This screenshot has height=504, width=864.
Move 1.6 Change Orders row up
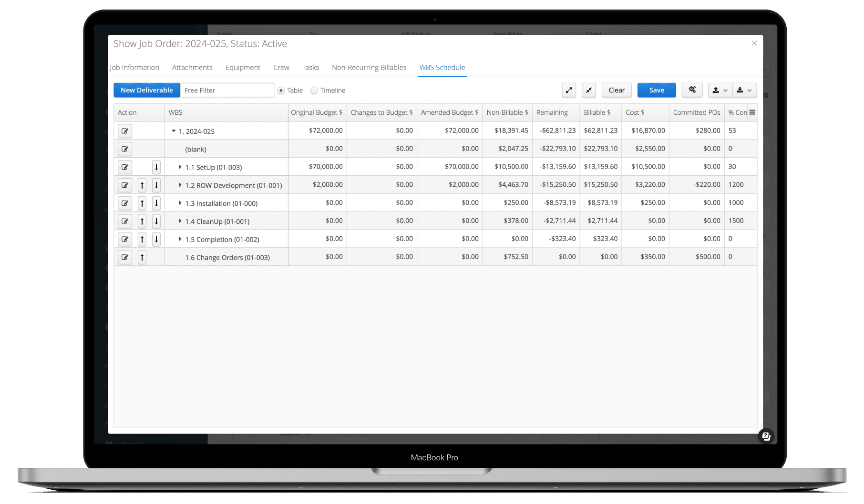pos(142,258)
